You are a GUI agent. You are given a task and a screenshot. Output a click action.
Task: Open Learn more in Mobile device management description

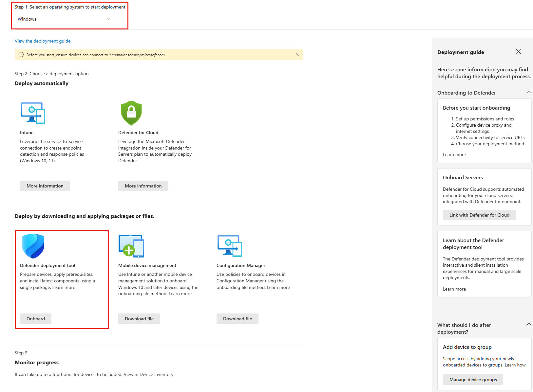[x=180, y=294]
